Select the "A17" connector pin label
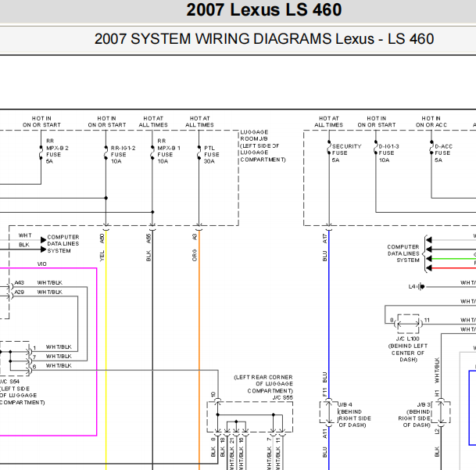Viewport: 476px width, 470px height. [325, 239]
